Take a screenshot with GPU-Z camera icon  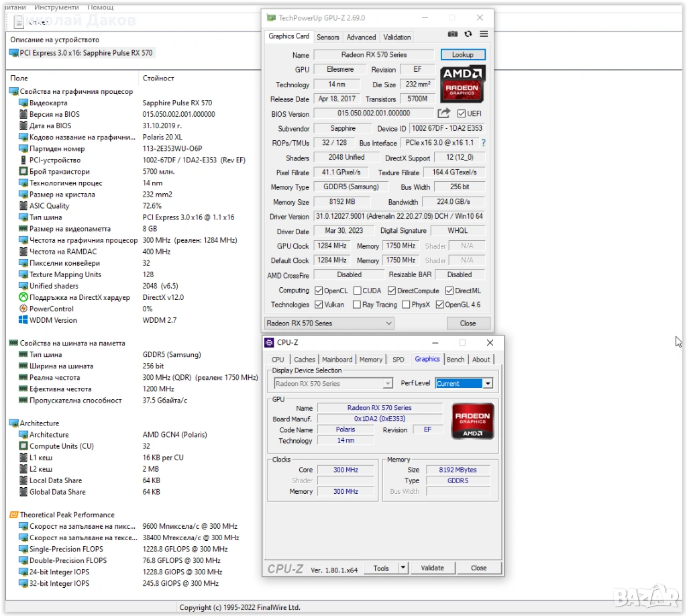click(x=453, y=34)
